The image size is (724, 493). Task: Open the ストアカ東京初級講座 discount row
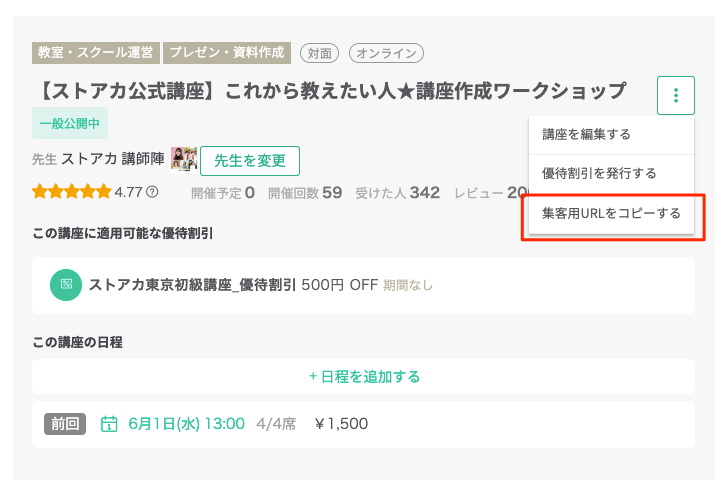(363, 285)
